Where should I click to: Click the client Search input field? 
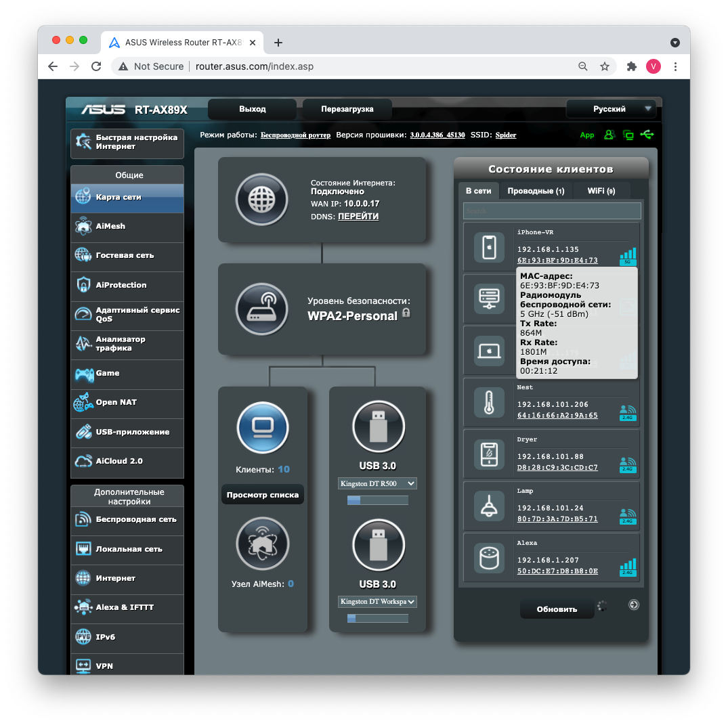552,211
